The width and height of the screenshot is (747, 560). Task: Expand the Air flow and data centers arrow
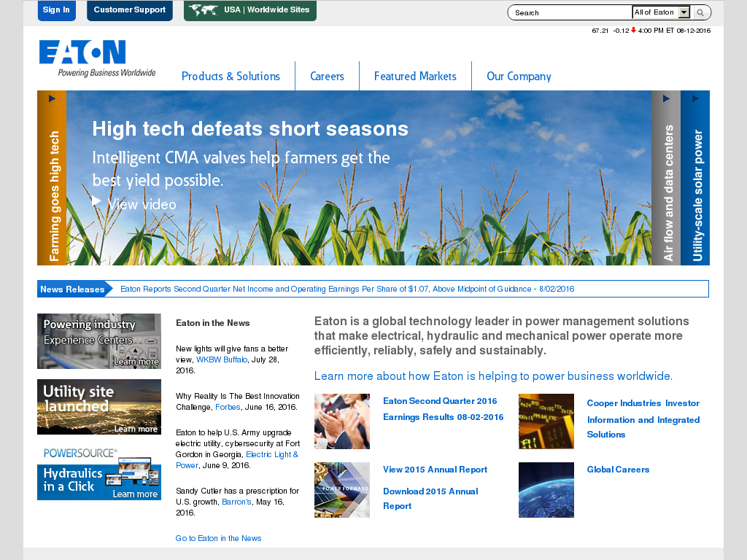coord(666,98)
